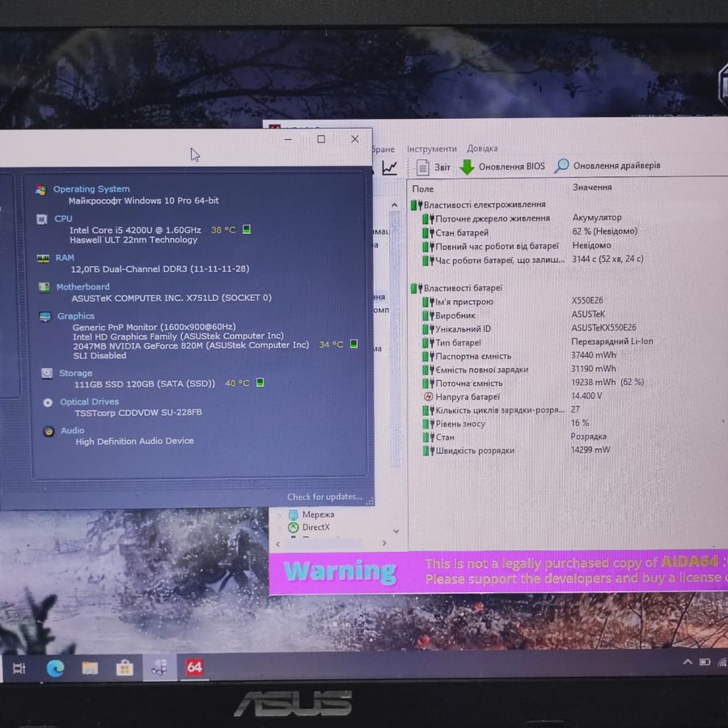Click the Operating System heading in Speccy
This screenshot has width=728, height=728.
click(x=91, y=189)
